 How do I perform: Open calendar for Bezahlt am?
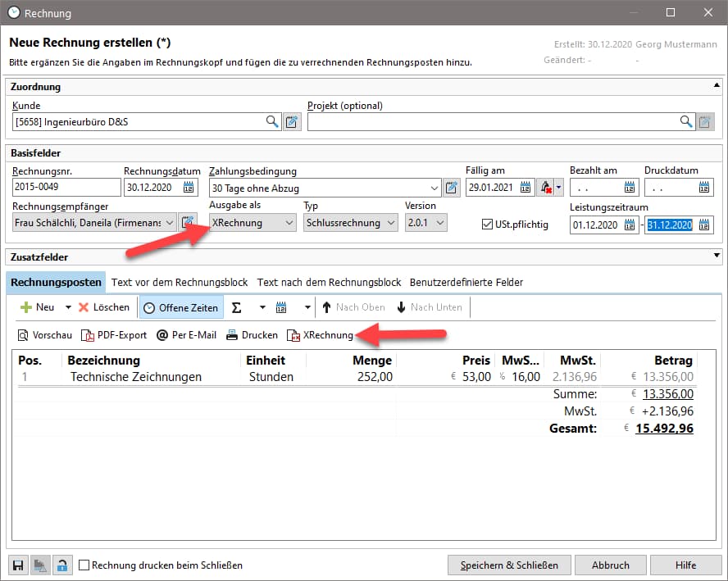tap(629, 188)
